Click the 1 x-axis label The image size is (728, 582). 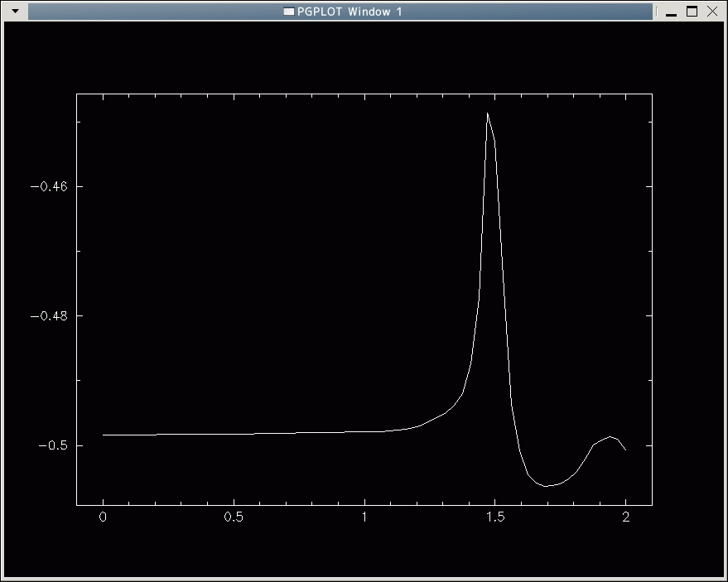pyautogui.click(x=364, y=517)
